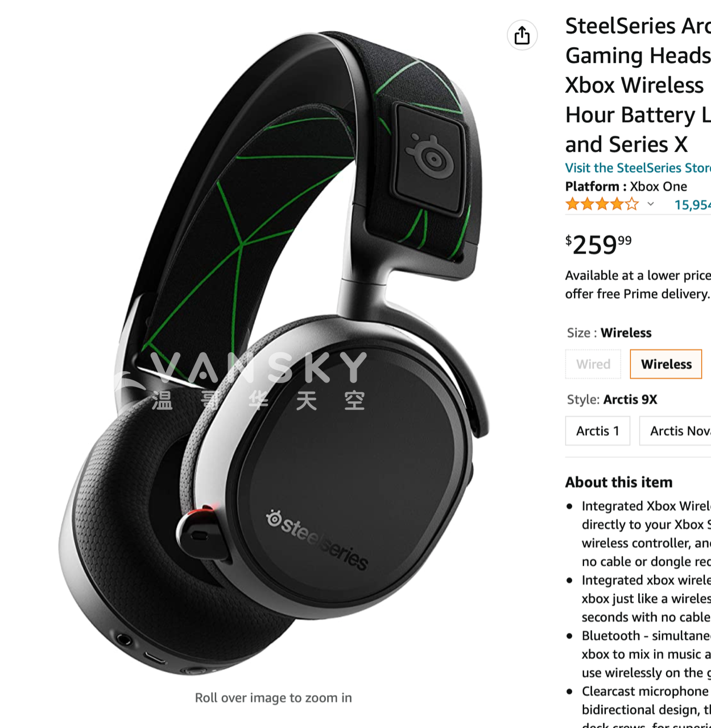Click the four-star rating stars
This screenshot has height=728, width=711.
602,204
